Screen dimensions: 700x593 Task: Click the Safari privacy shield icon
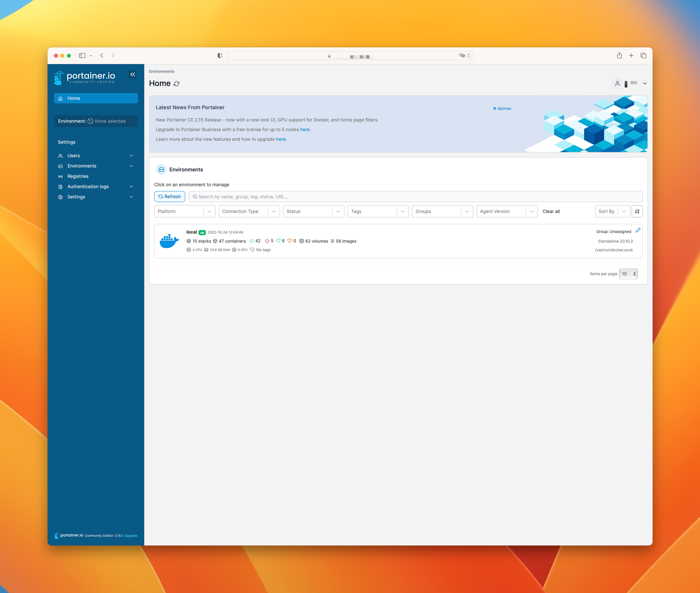pyautogui.click(x=220, y=56)
